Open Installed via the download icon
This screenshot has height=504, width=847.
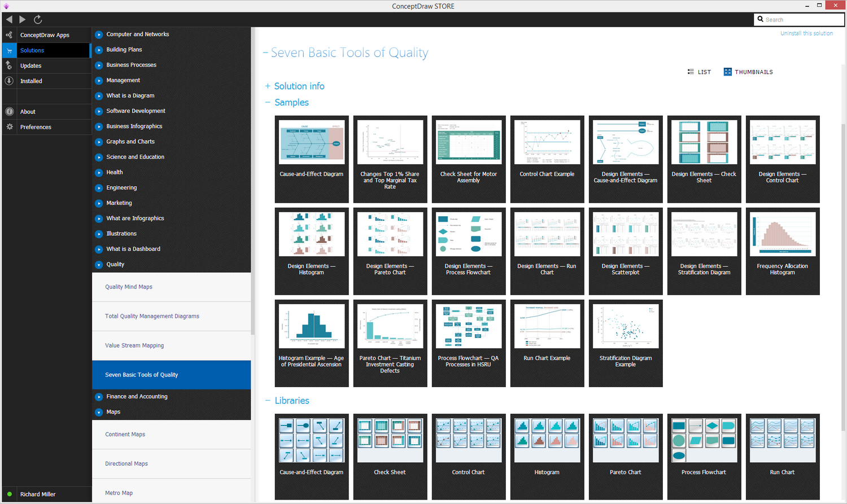coord(9,81)
